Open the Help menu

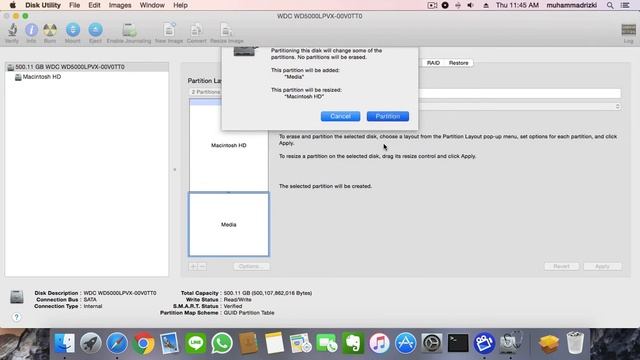pos(180,5)
